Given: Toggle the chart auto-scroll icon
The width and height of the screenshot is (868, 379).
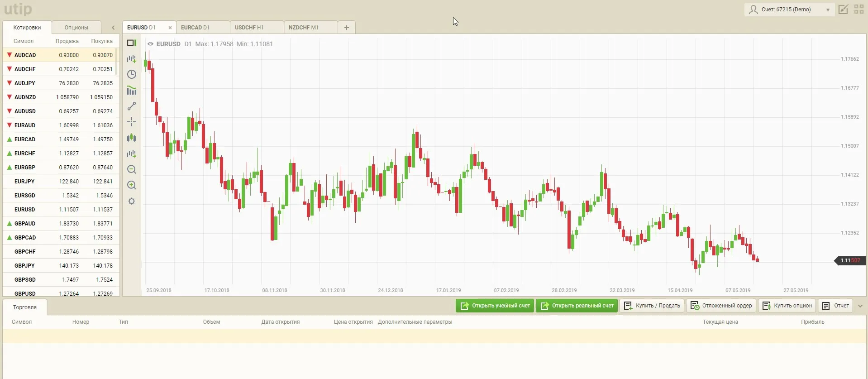Looking at the screenshot, I should (132, 154).
